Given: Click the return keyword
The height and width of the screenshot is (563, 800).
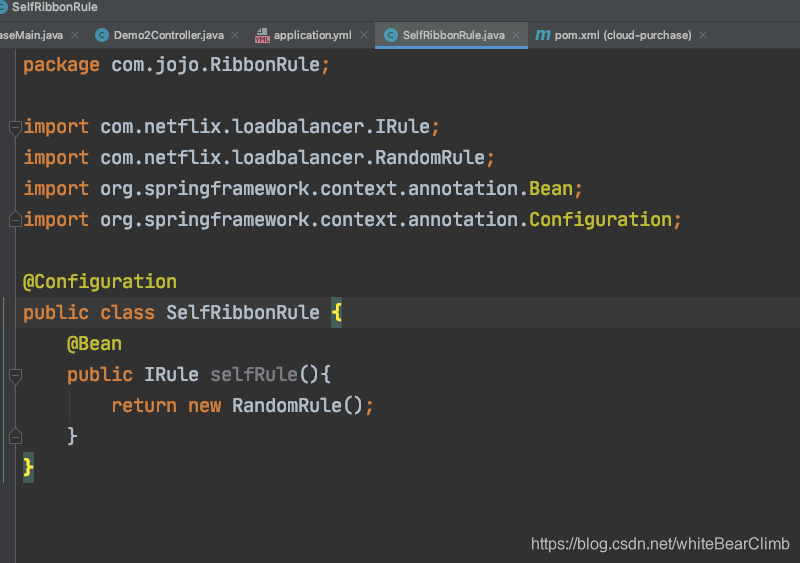Looking at the screenshot, I should pyautogui.click(x=144, y=406).
